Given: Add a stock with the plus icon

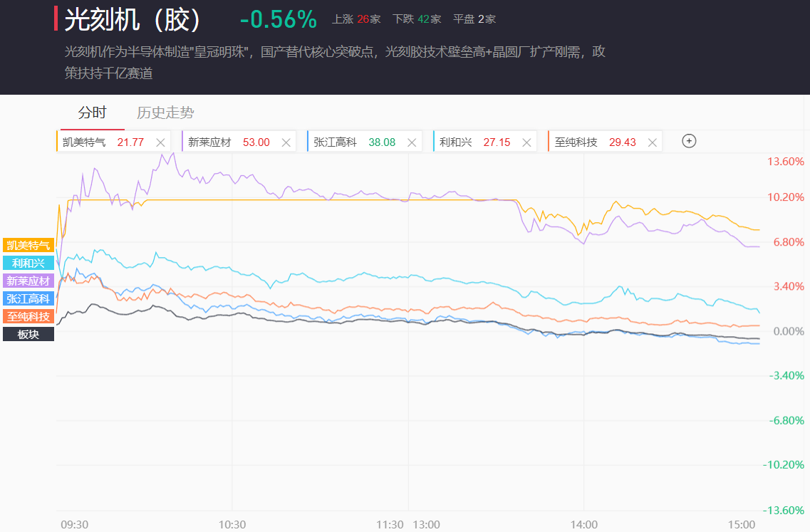Looking at the screenshot, I should [689, 141].
